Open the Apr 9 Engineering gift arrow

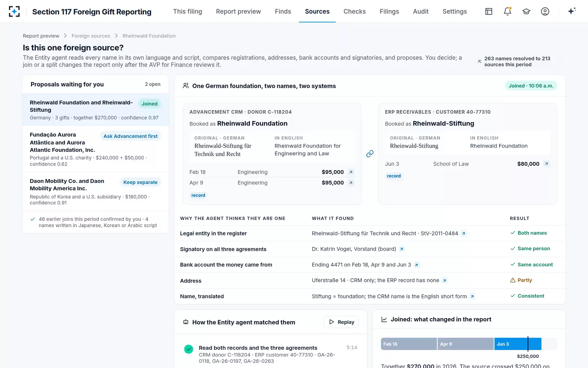tap(351, 183)
